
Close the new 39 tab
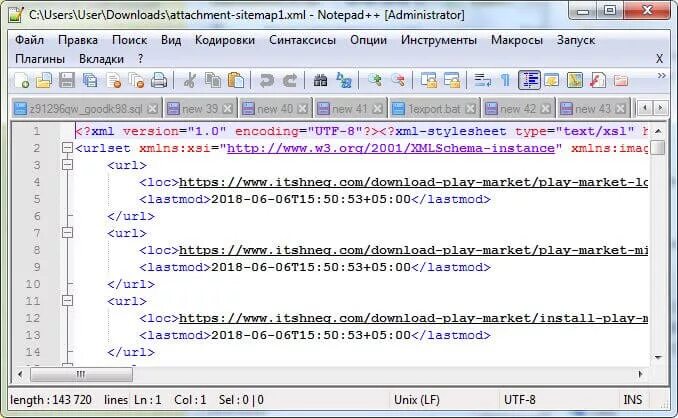coord(228,109)
